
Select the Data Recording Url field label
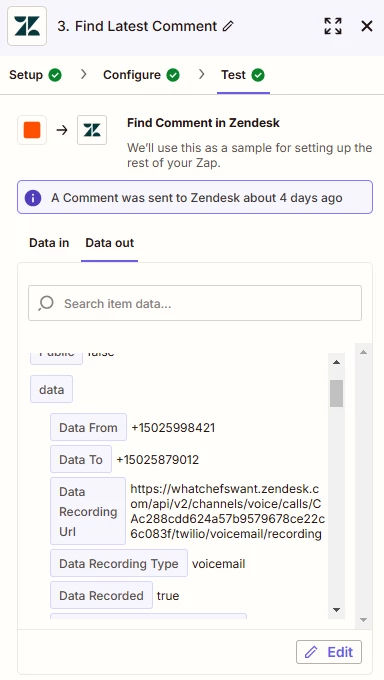pos(88,511)
